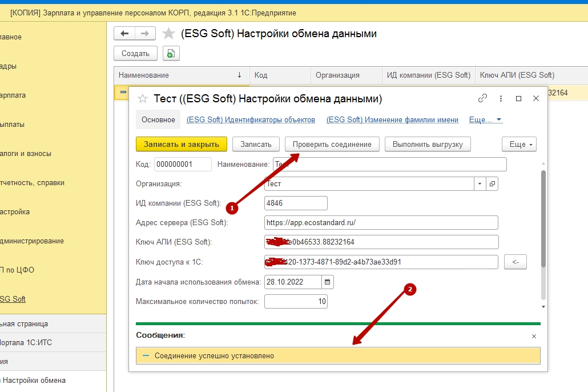Switch to the Основное tab
This screenshot has height=392, width=588.
[158, 120]
